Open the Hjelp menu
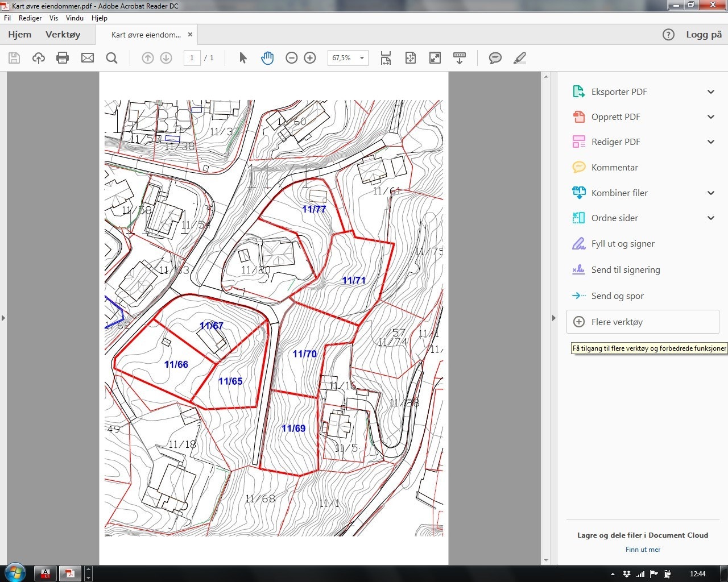The width and height of the screenshot is (728, 582). [100, 18]
